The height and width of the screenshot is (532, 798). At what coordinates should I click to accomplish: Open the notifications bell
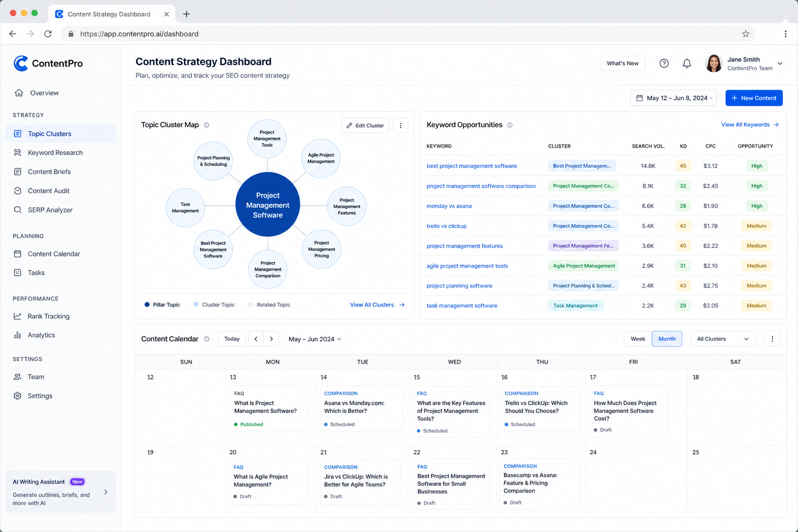click(686, 63)
